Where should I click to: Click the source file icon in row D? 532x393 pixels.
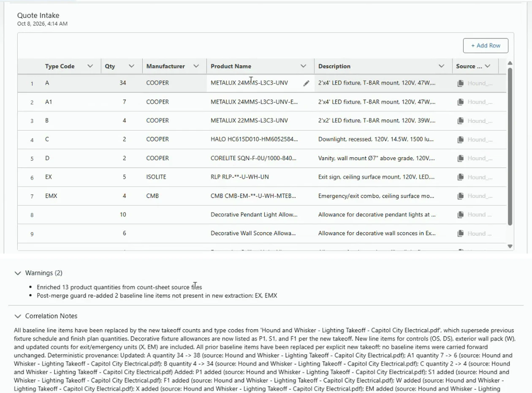coord(461,158)
